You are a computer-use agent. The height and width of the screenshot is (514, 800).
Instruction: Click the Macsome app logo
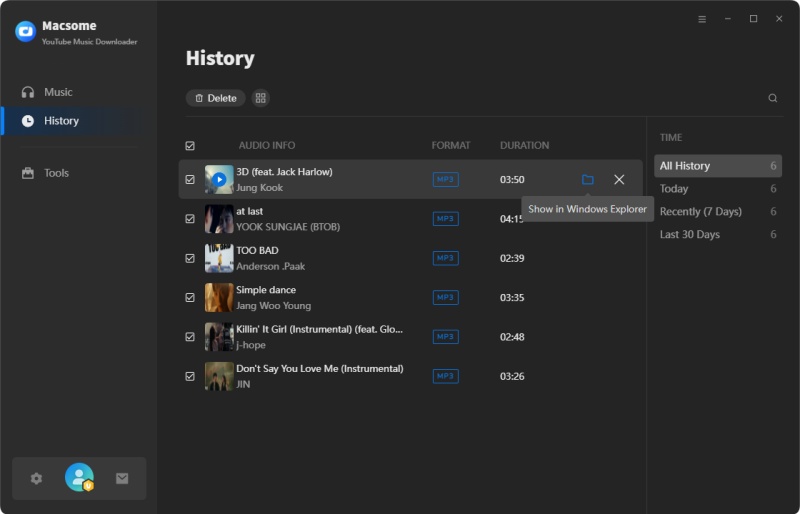click(x=26, y=32)
